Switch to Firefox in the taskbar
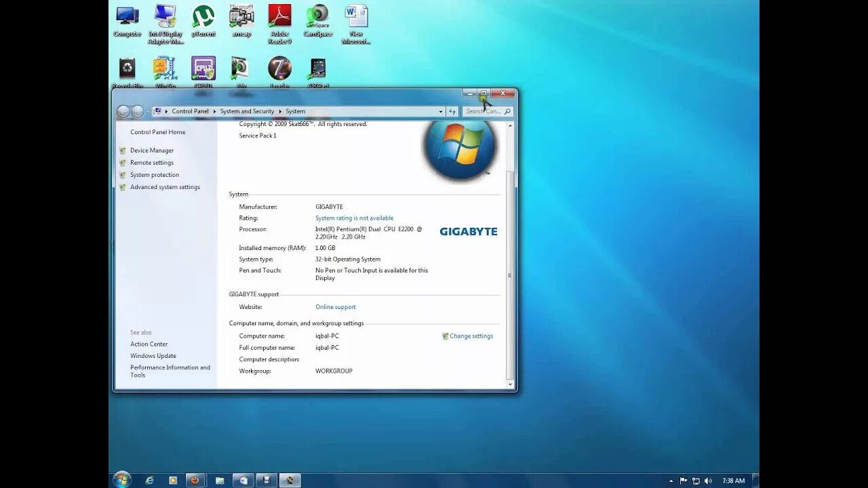The image size is (868, 488). coord(195,481)
